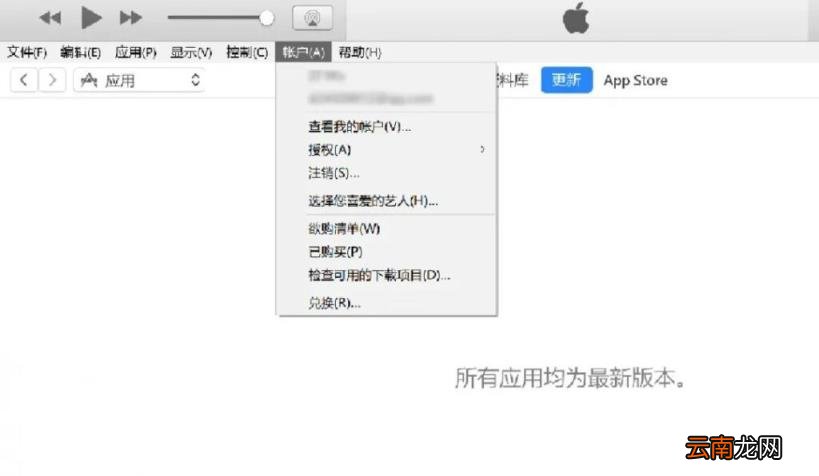
Task: Skip ahead with the fast-forward button
Action: coord(131,18)
